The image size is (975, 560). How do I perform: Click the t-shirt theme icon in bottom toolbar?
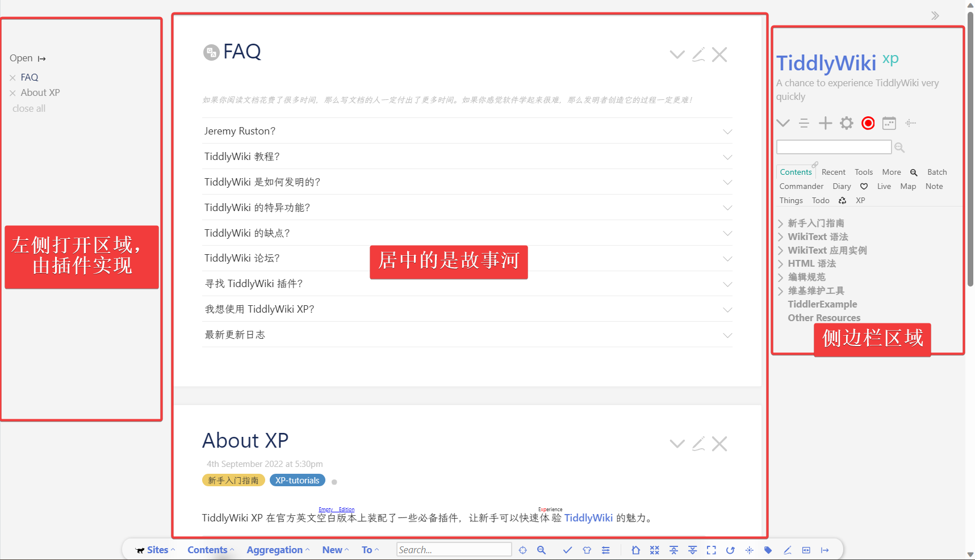coord(587,550)
